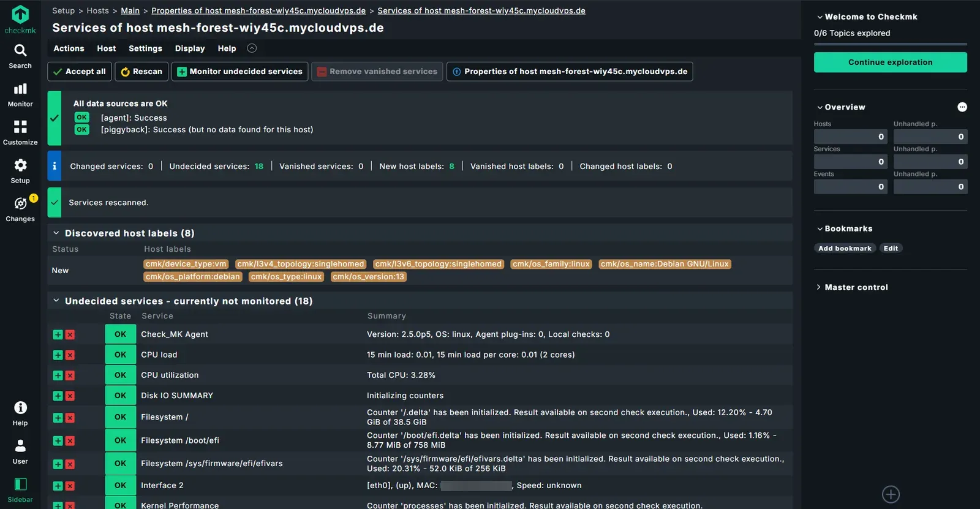Click the Checkmk logo

coord(20,19)
